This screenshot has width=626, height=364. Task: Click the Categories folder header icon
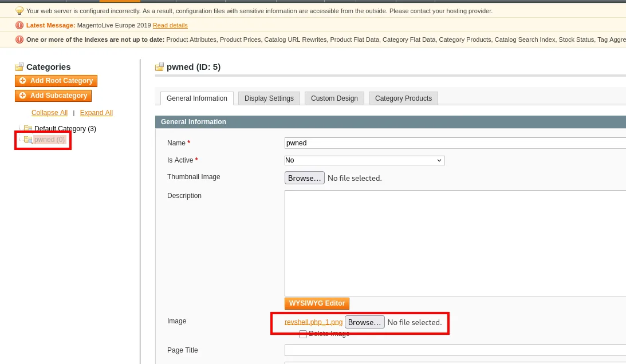[x=19, y=66]
